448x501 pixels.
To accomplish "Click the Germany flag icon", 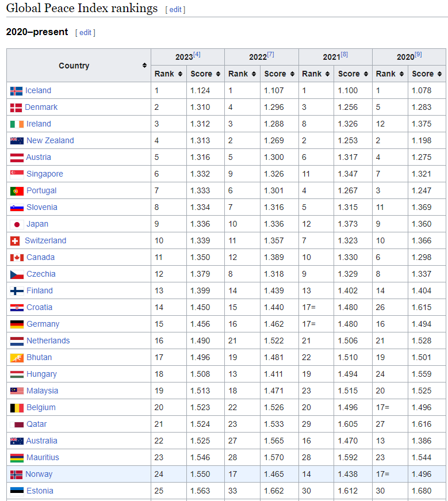I will point(17,324).
